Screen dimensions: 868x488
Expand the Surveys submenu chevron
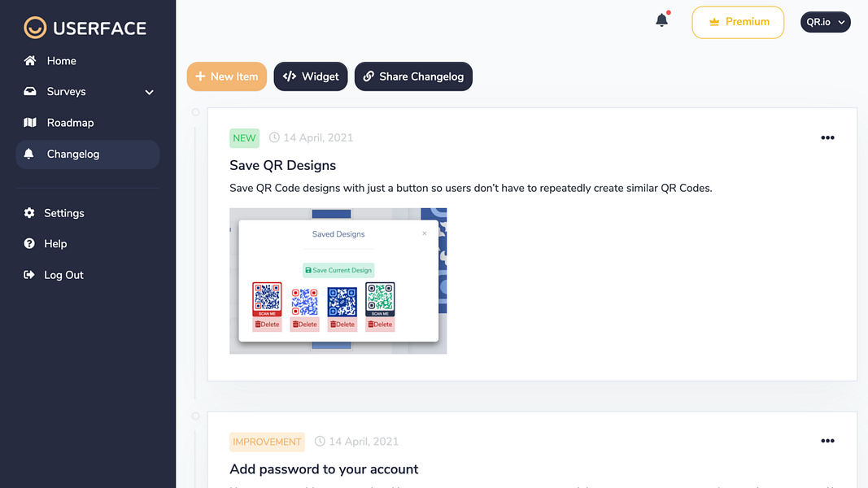(149, 93)
